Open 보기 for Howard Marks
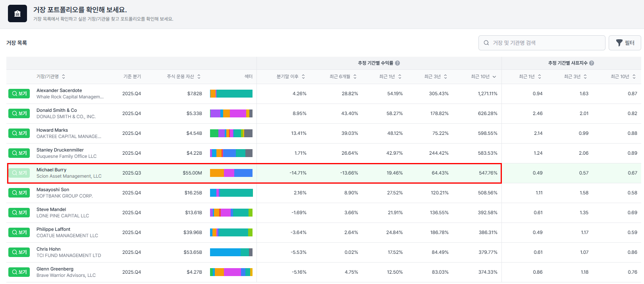 (x=19, y=133)
